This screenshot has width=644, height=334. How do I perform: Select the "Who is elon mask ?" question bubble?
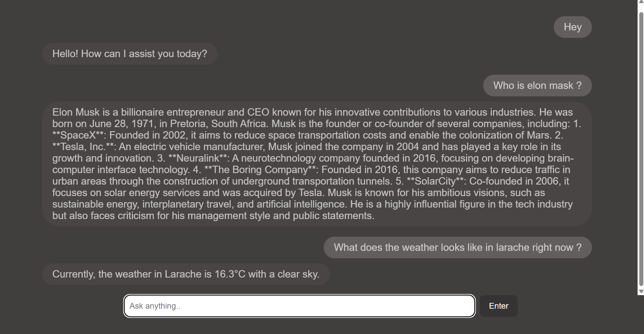[537, 86]
